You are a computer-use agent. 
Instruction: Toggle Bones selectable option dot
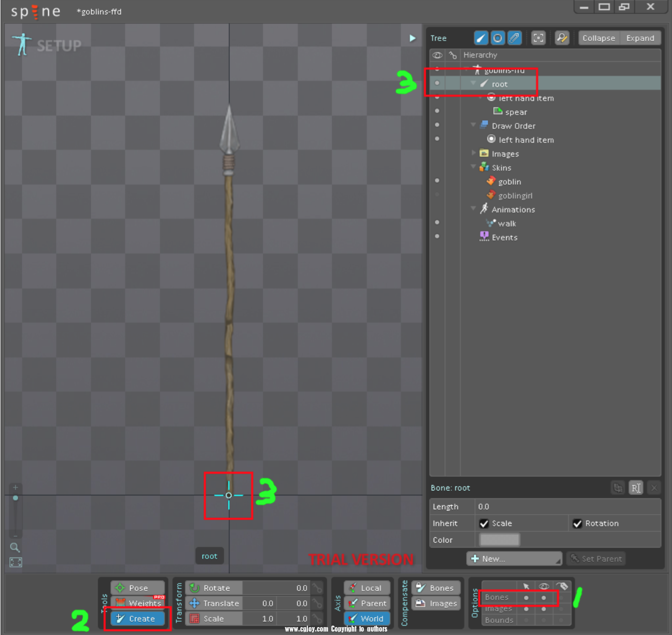(526, 598)
